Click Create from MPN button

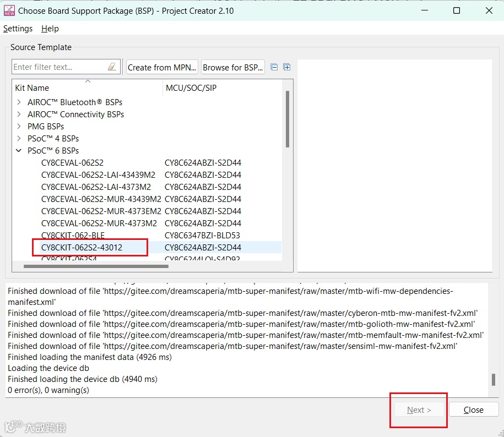click(162, 68)
